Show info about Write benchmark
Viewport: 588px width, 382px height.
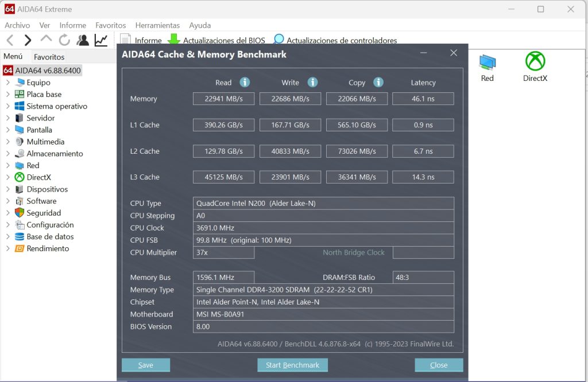(x=312, y=82)
